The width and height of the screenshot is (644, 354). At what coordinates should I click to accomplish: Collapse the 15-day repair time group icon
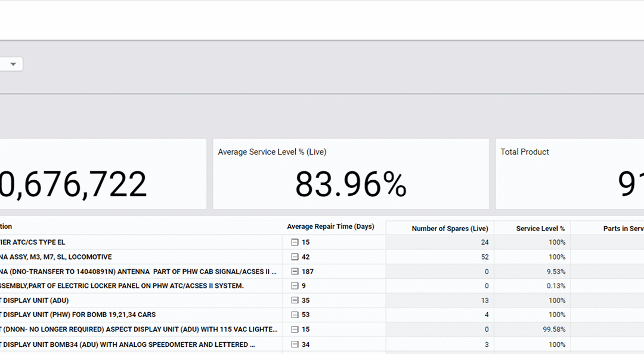point(295,242)
